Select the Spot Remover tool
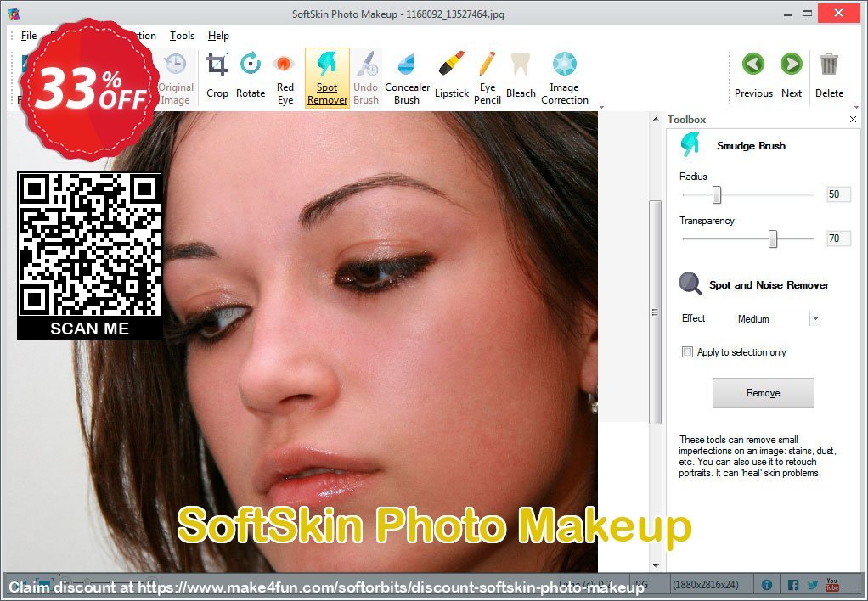868x601 pixels. pos(327,77)
